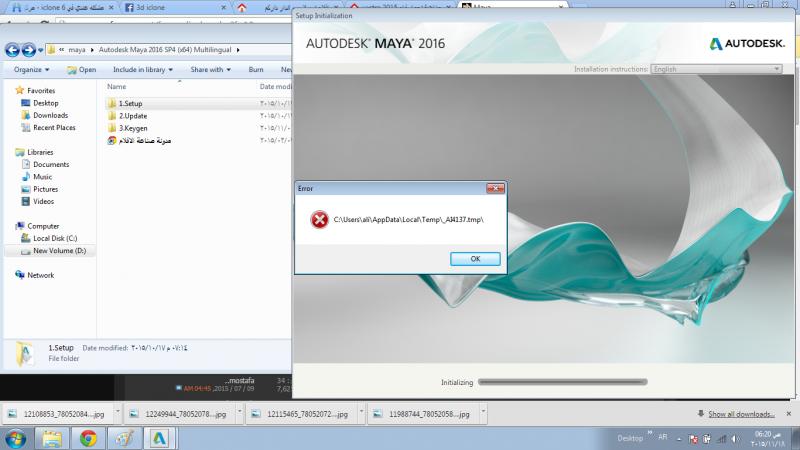Viewport: 800px width, 450px height.
Task: Select Recent Places under Favorites
Action: (54, 128)
